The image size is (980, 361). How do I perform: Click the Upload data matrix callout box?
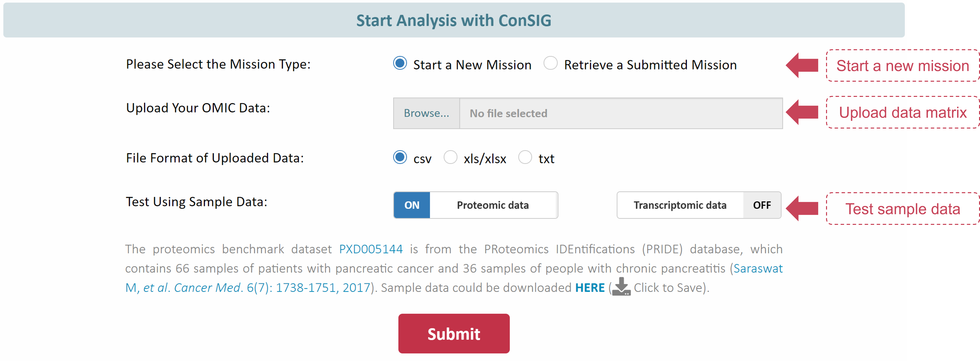tap(902, 112)
